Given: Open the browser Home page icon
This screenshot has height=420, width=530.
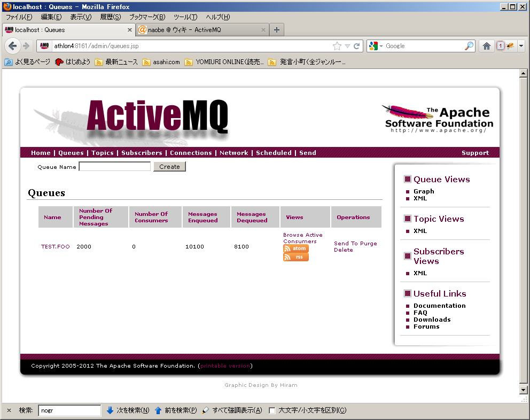Looking at the screenshot, I should point(486,46).
